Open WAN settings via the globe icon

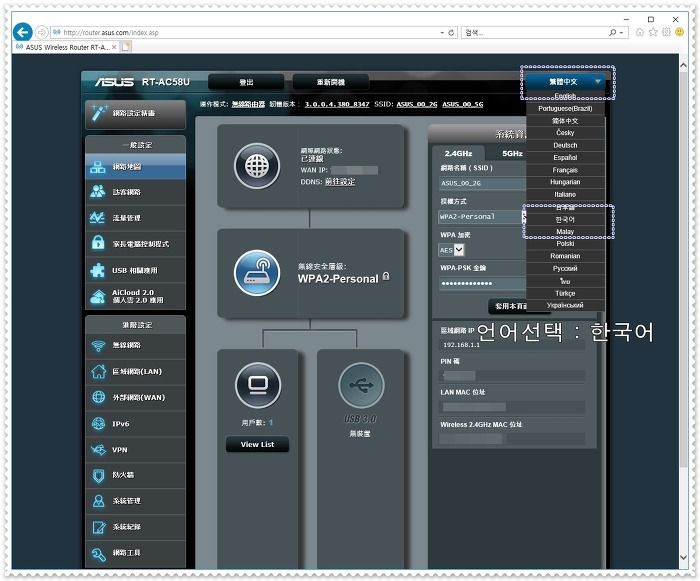98,397
